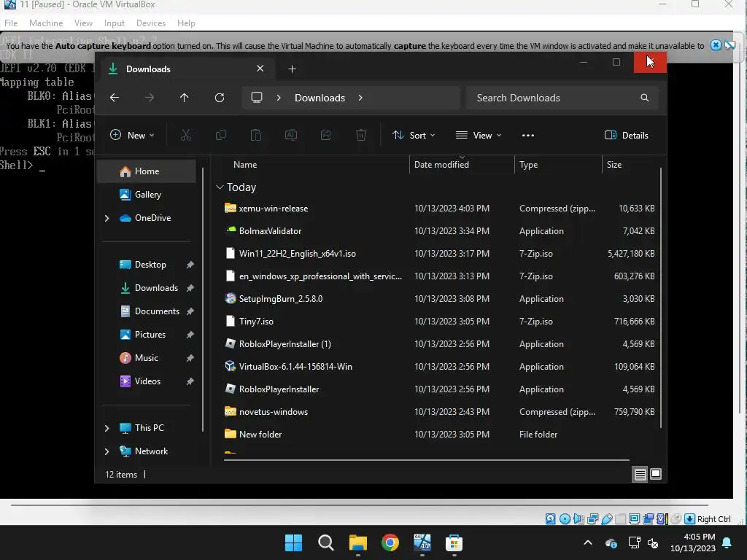Click the This PC monitor icon in address bar
This screenshot has height=560, width=747.
(257, 98)
